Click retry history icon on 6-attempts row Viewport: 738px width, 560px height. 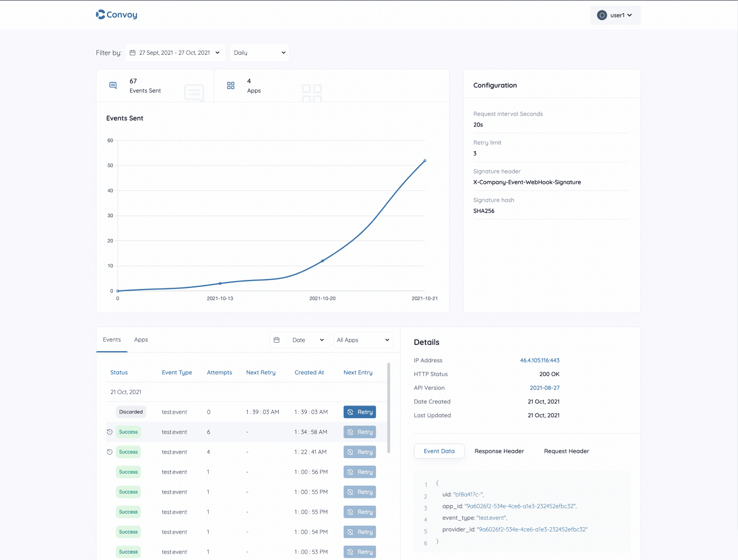110,432
